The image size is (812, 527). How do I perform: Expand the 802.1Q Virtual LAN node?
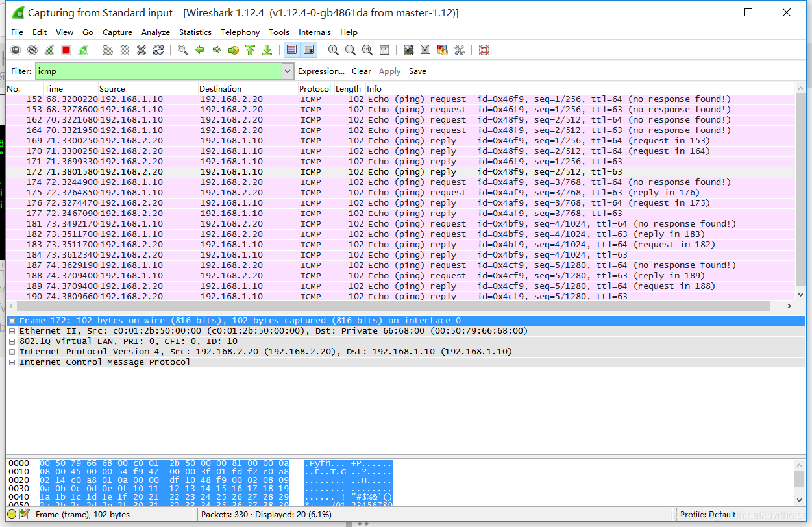[x=12, y=341]
